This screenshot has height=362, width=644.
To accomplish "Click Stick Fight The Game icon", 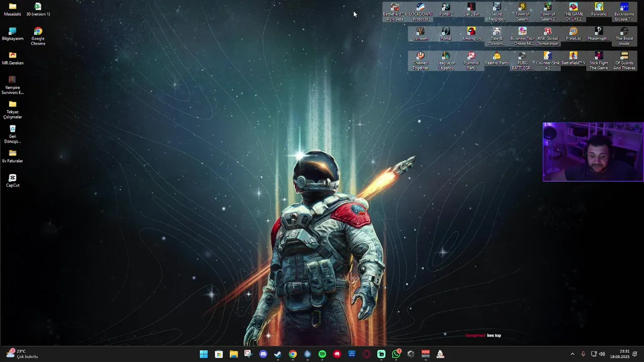I will click(x=599, y=61).
